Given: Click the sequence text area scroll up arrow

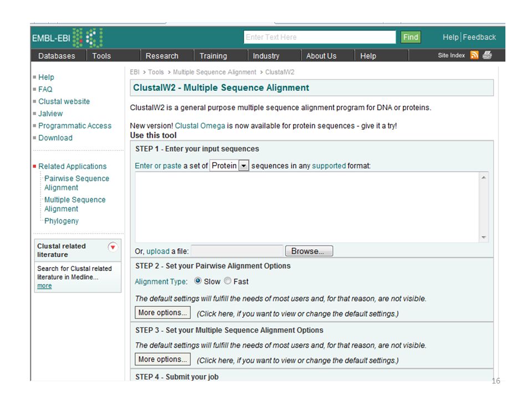Looking at the screenshot, I should 484,177.
